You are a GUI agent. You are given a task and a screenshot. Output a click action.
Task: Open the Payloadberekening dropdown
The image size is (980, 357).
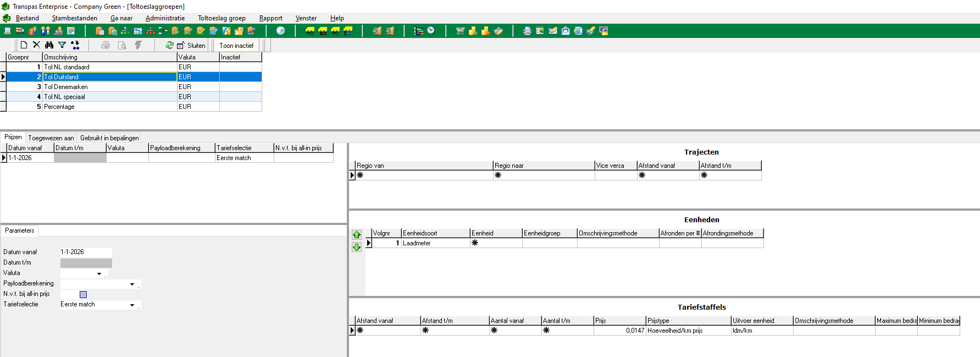click(132, 284)
